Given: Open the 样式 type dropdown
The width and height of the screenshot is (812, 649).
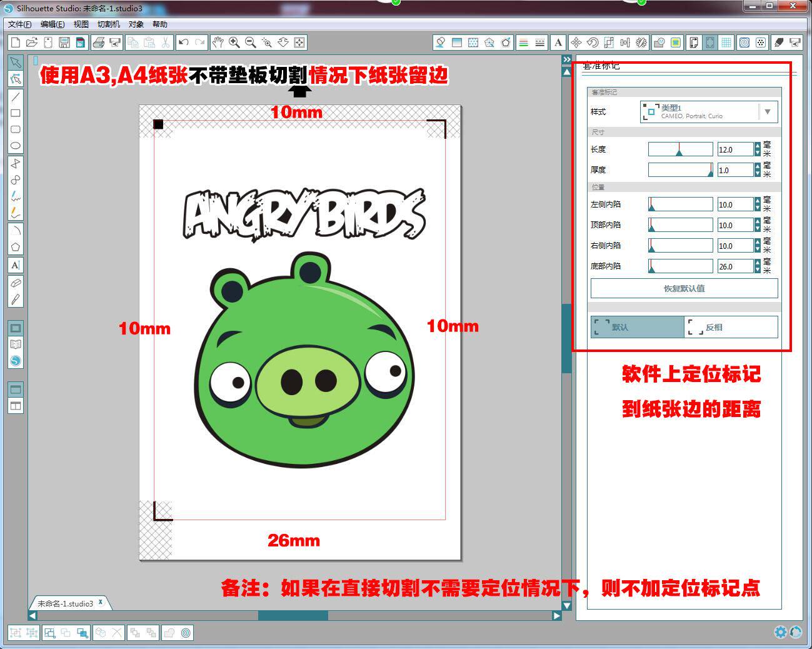Looking at the screenshot, I should pyautogui.click(x=709, y=112).
